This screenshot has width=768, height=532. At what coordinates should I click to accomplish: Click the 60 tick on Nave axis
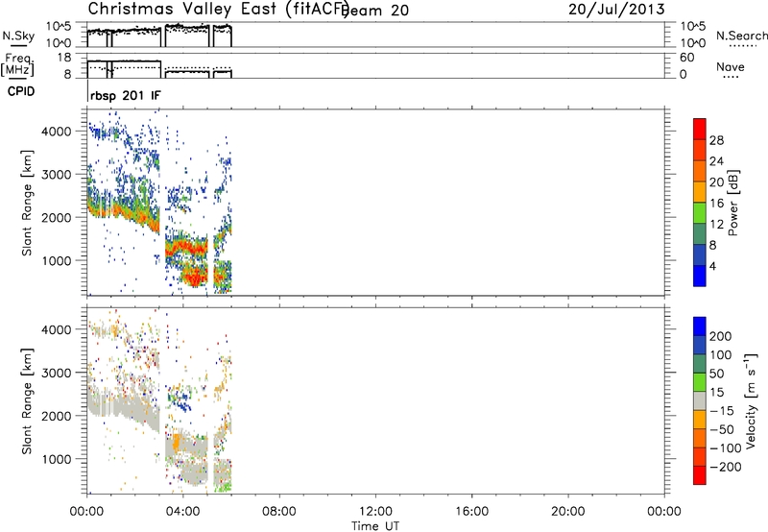[687, 58]
